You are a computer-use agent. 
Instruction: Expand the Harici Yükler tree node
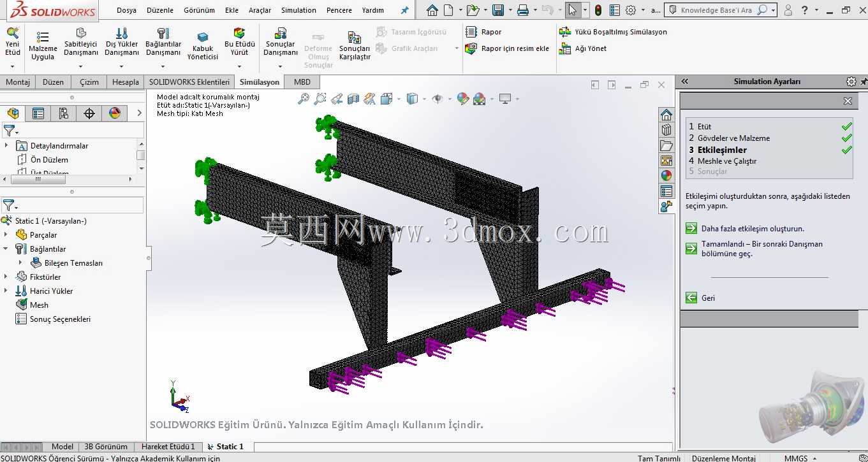(6, 291)
